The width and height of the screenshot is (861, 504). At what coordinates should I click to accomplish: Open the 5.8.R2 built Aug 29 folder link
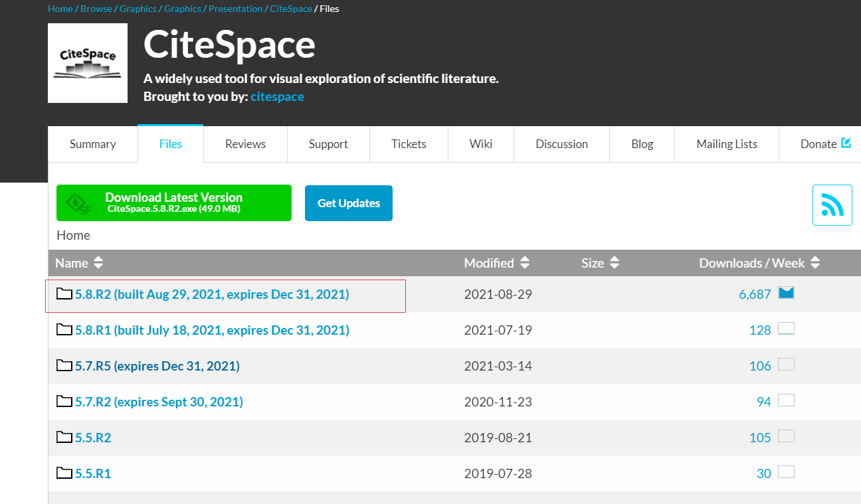(x=212, y=294)
